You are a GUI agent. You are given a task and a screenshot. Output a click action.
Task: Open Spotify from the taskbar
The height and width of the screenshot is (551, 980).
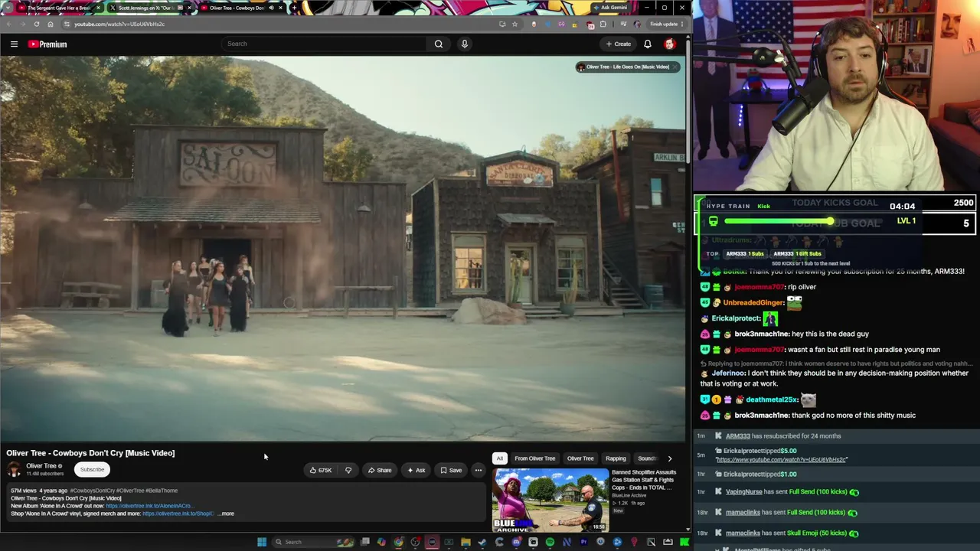pos(550,542)
